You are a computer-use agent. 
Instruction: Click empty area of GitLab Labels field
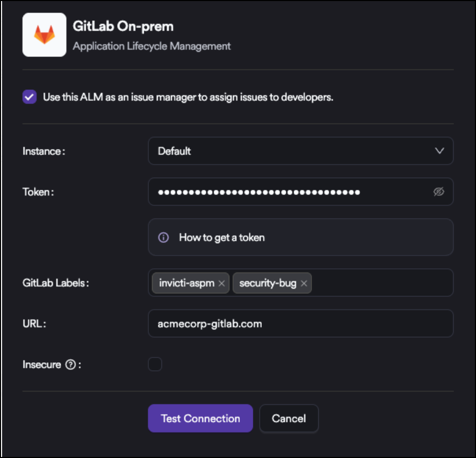(x=381, y=283)
